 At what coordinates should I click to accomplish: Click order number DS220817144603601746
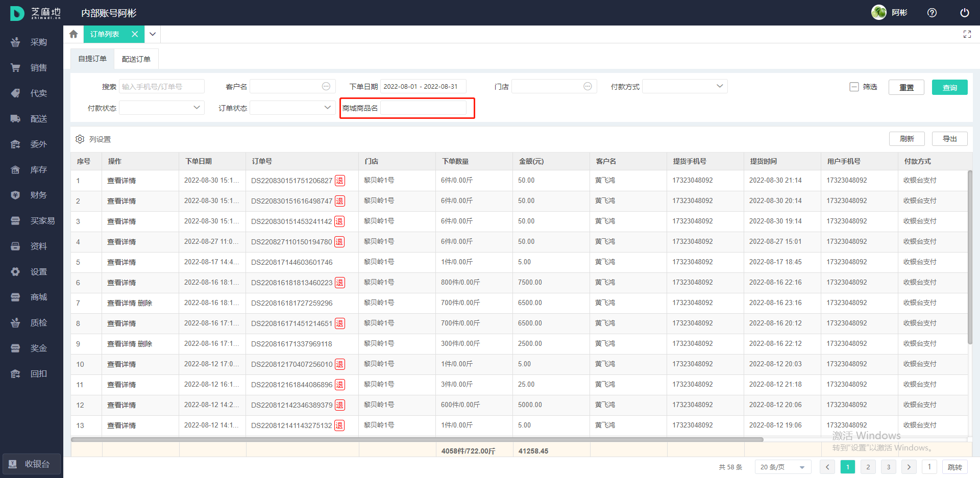(292, 262)
